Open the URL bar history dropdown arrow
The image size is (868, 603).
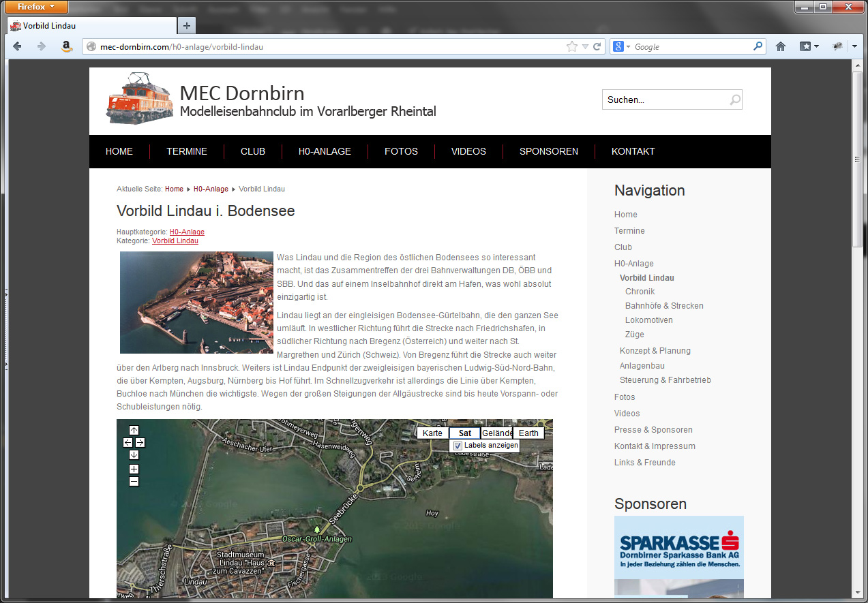585,47
